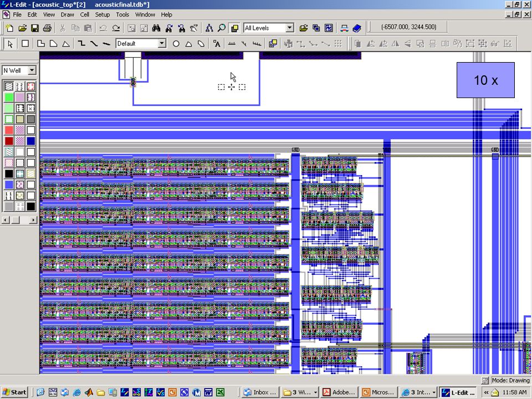
Task: Switch to the Inbox taskbar window
Action: pos(260,392)
